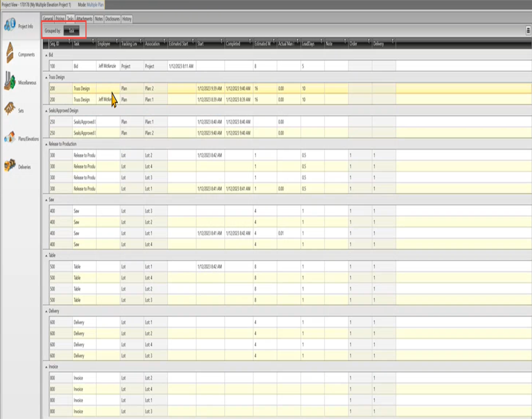The image size is (532, 419).
Task: Select Seals/Approved row for Plan: 1
Action: click(x=290, y=122)
